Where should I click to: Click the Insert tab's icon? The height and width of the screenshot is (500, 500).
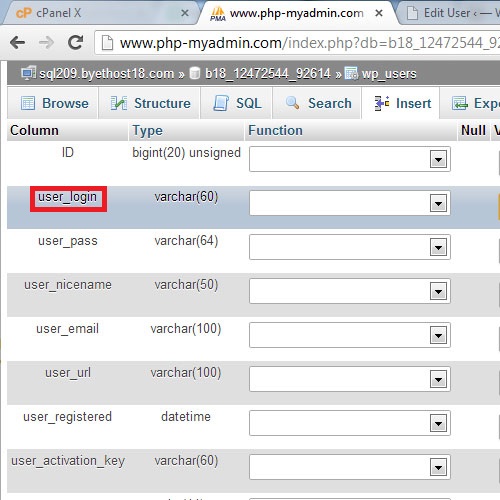382,103
